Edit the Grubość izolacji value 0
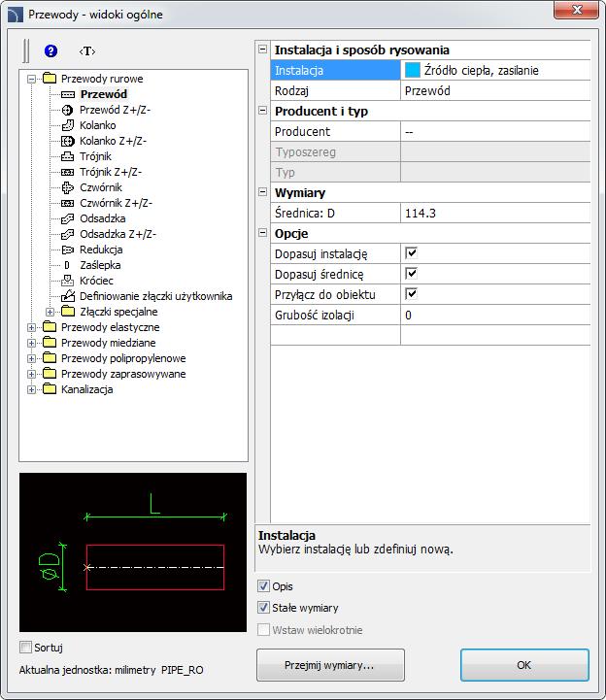Screen dimensions: 606x700 495,316
